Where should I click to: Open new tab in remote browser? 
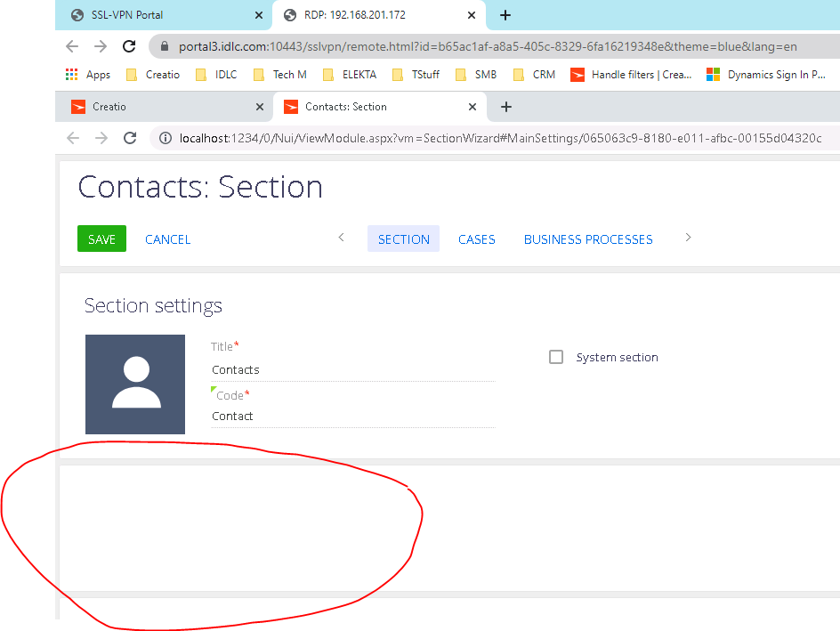[505, 107]
